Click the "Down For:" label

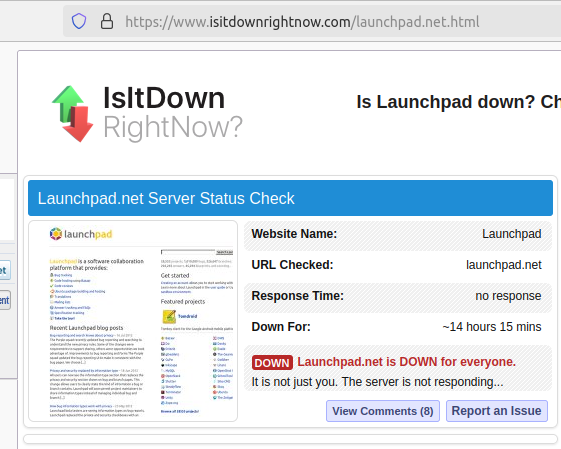[281, 327]
